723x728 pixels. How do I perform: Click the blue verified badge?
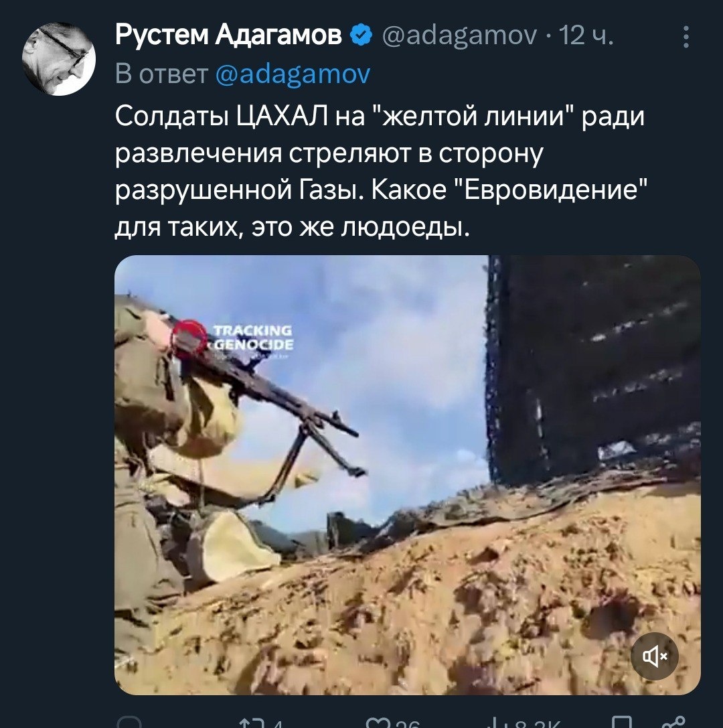pos(361,35)
